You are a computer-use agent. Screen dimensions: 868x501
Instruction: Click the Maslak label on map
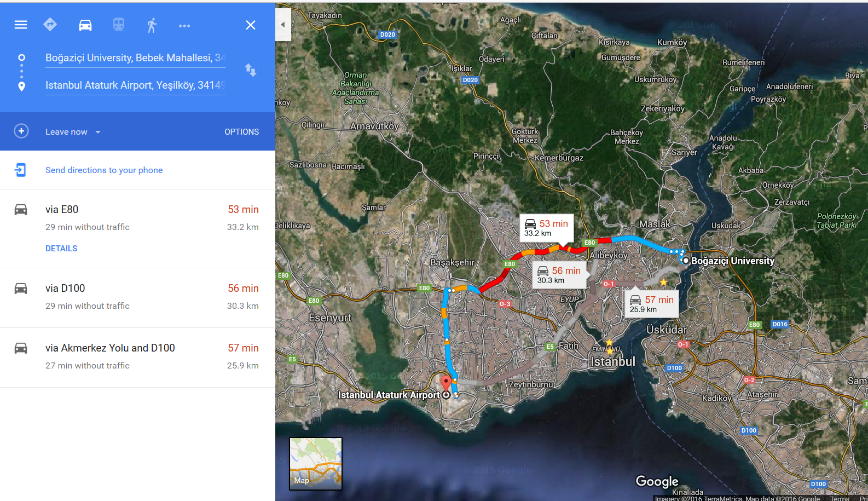pos(655,224)
